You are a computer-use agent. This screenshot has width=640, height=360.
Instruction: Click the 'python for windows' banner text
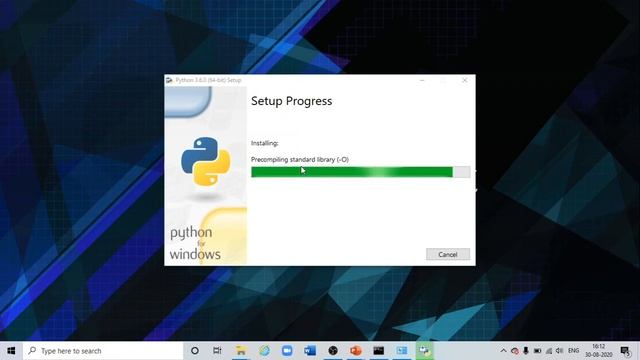[x=195, y=243]
